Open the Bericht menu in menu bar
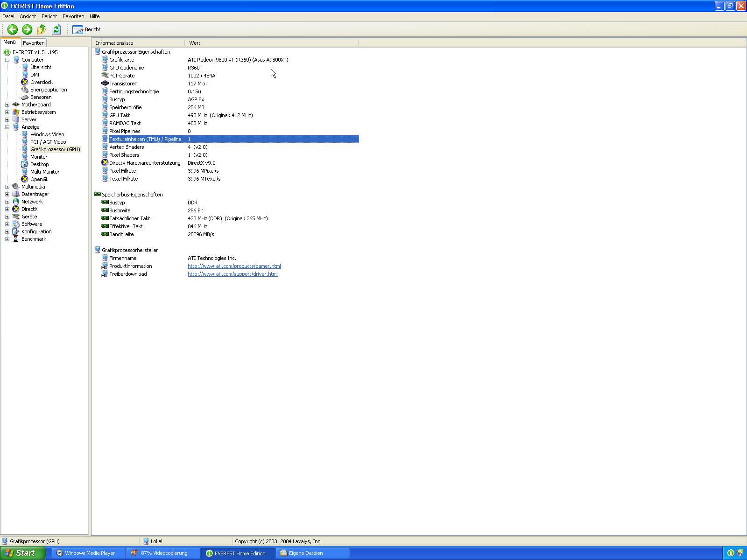 [49, 16]
